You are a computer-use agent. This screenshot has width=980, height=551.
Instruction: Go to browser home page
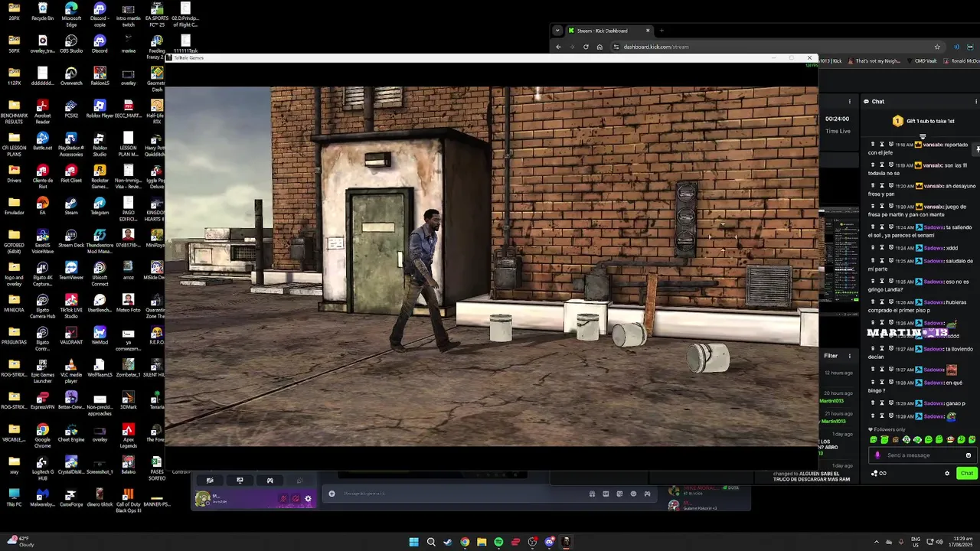pyautogui.click(x=599, y=47)
